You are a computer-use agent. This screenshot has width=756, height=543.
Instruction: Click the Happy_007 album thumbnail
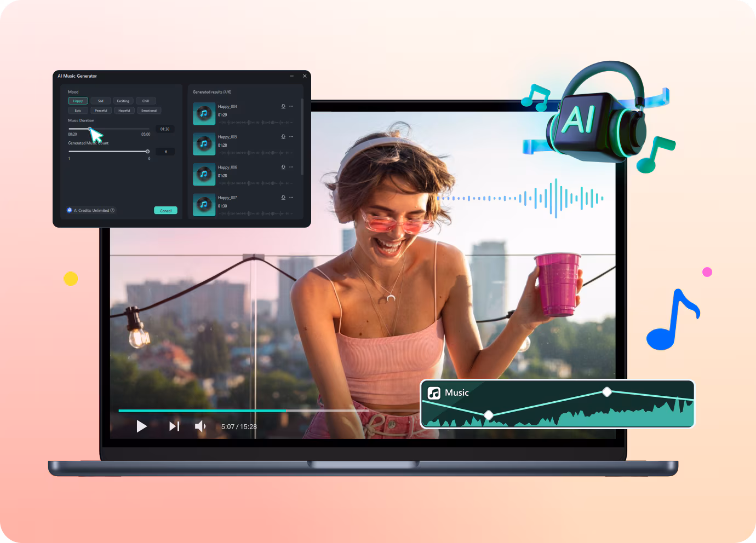pyautogui.click(x=204, y=205)
